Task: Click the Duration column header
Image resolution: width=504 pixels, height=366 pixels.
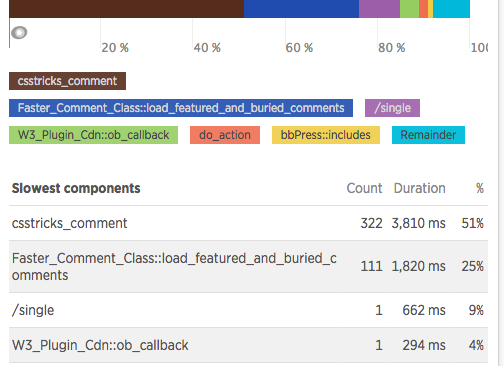Action: click(420, 189)
